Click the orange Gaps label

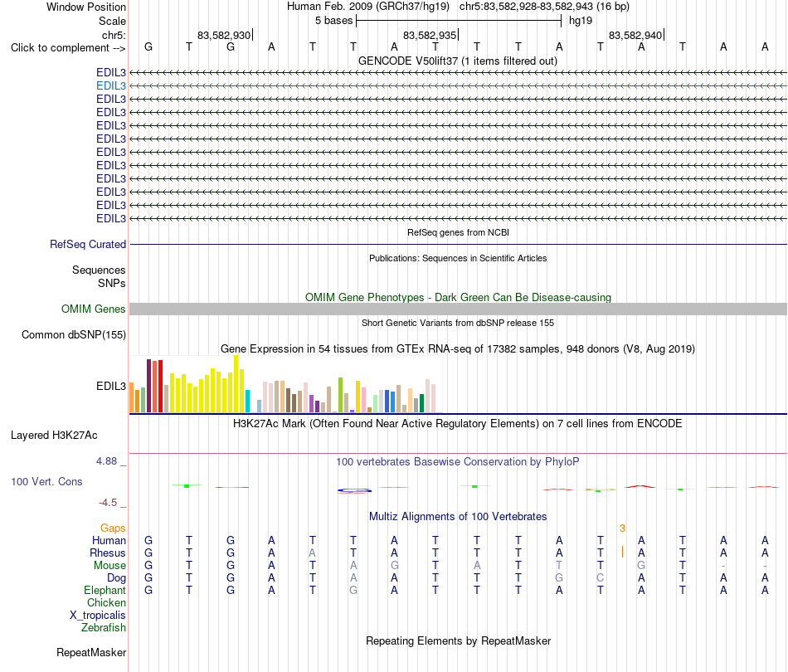pos(113,528)
